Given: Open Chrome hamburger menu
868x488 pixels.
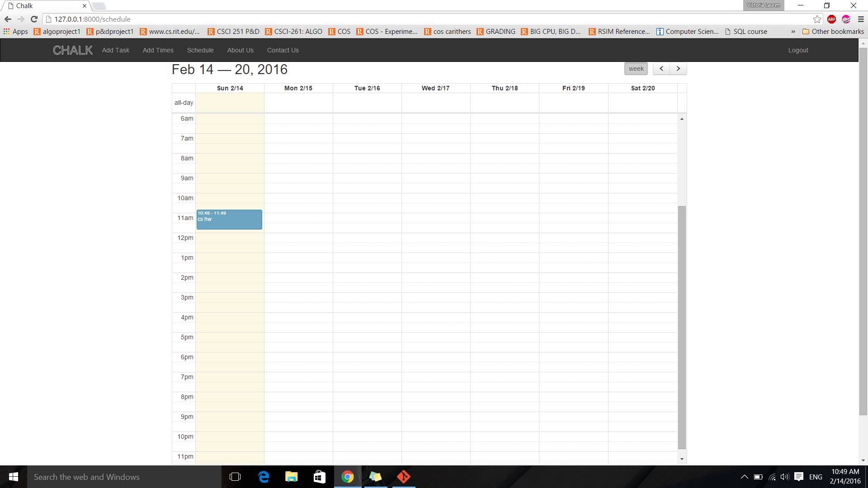Looking at the screenshot, I should [x=860, y=19].
